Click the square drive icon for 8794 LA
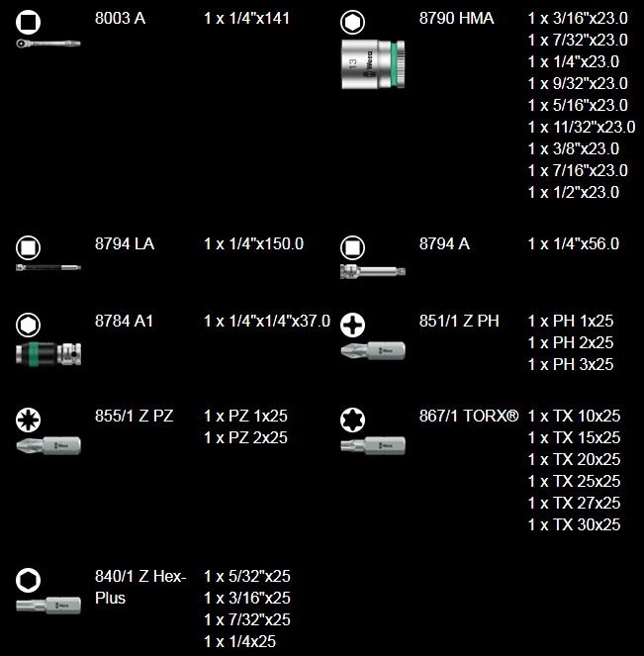644x656 pixels. point(28,247)
